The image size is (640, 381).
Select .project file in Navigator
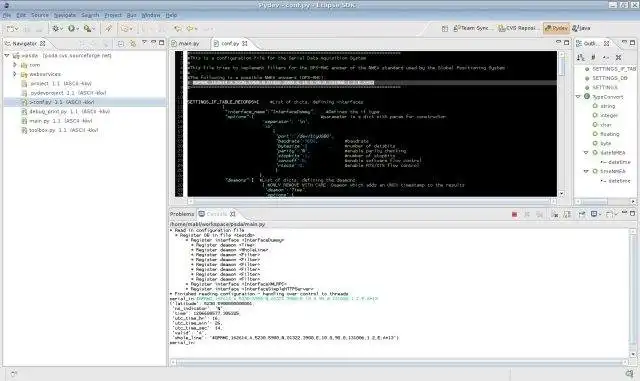(57, 83)
